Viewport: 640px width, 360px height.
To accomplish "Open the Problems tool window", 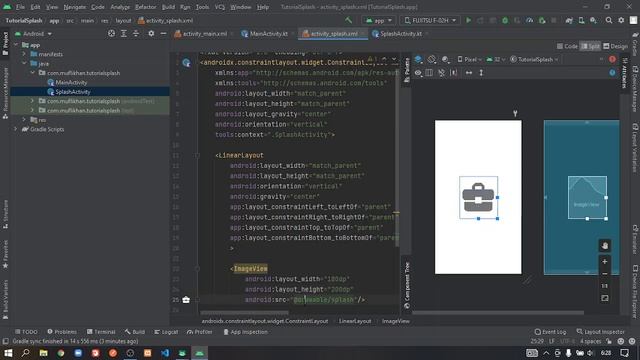I will coord(62,332).
